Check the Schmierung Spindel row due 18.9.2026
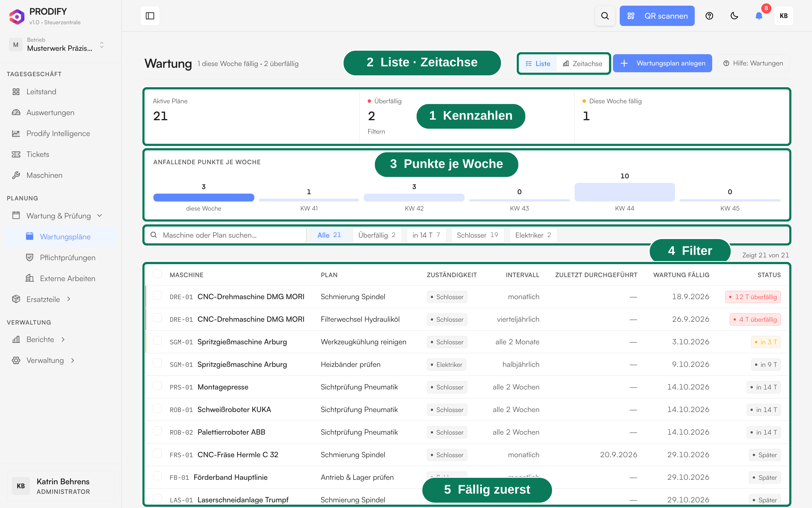 [157, 296]
